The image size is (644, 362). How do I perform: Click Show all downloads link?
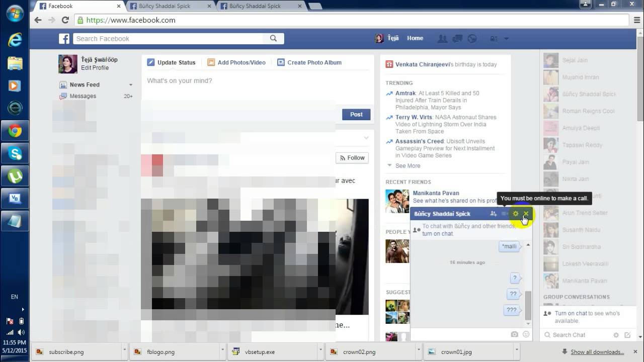[x=597, y=352]
